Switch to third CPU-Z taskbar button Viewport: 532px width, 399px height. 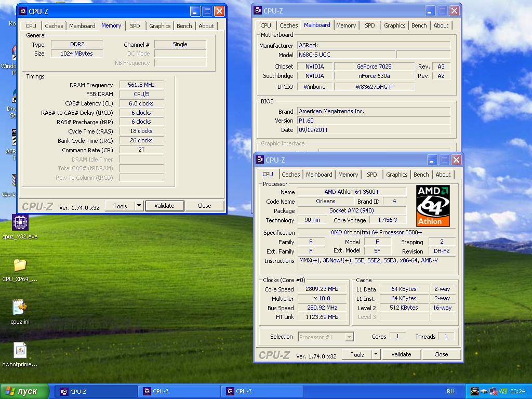coord(262,391)
